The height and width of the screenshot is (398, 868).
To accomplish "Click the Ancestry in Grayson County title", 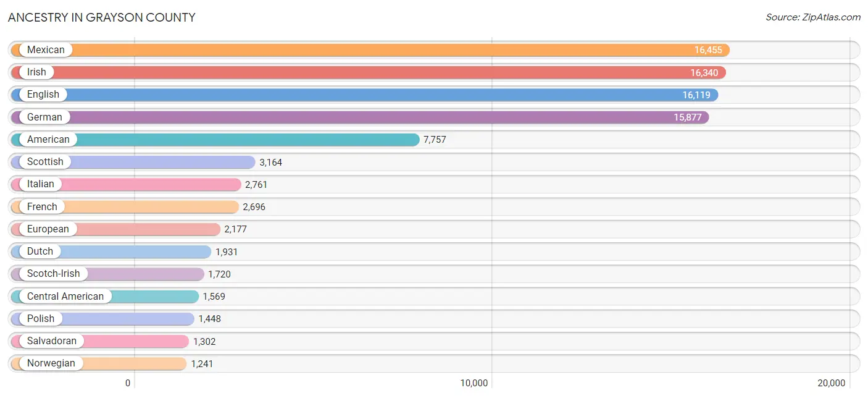I will tap(102, 17).
